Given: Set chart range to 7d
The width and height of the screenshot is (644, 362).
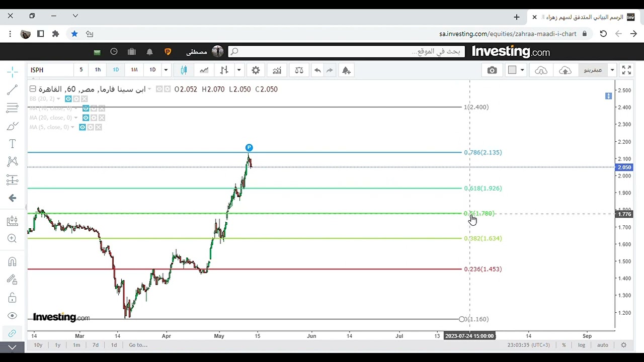Looking at the screenshot, I should coord(96,345).
